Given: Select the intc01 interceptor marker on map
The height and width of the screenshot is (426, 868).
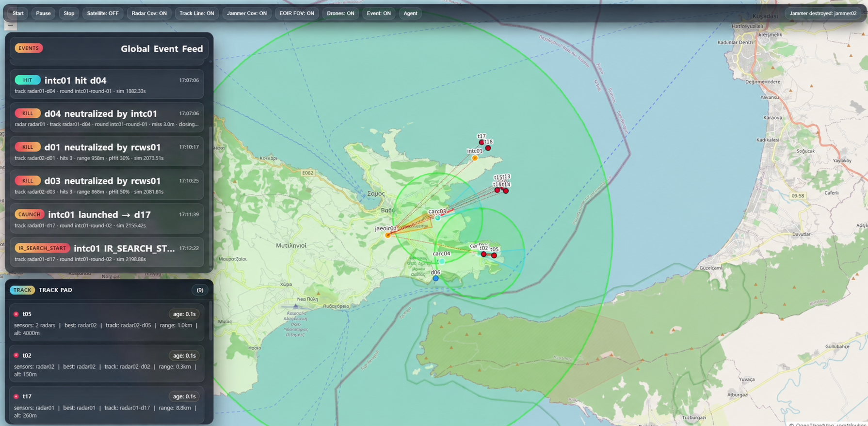Looking at the screenshot, I should (475, 158).
